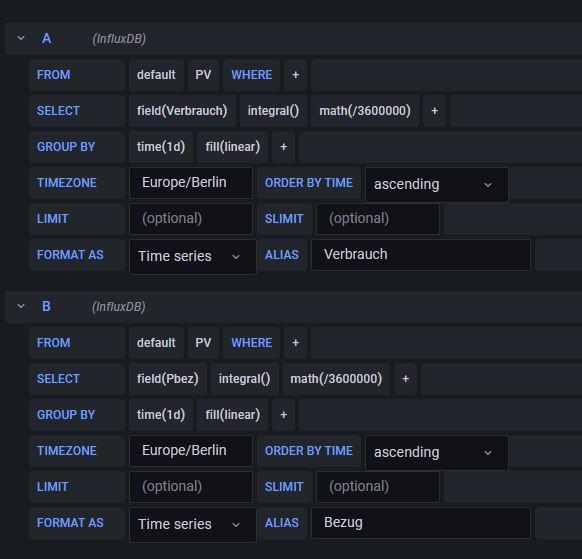Open the FORMAT AS dropdown in query A
Screen dimensions: 582x559
point(193,256)
